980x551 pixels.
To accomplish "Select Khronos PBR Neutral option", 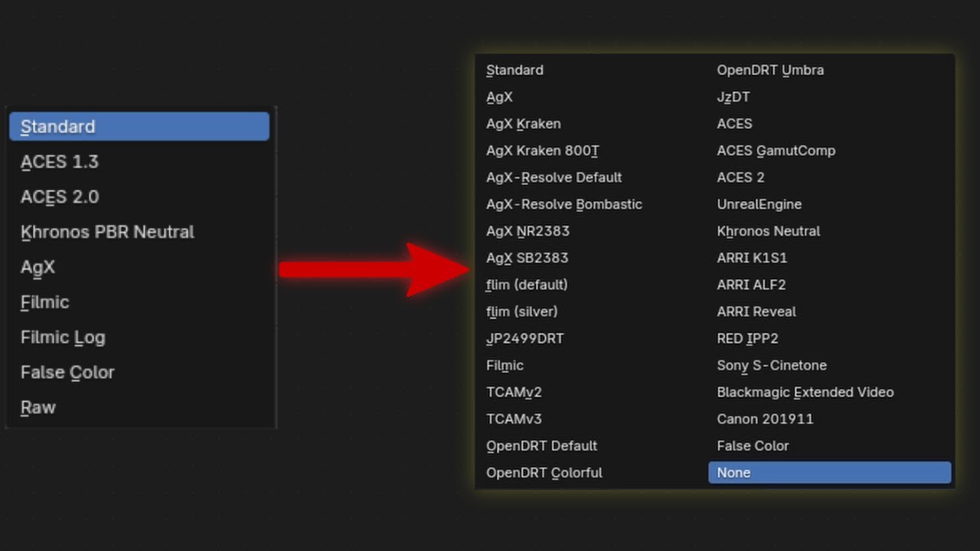I will pyautogui.click(x=107, y=232).
